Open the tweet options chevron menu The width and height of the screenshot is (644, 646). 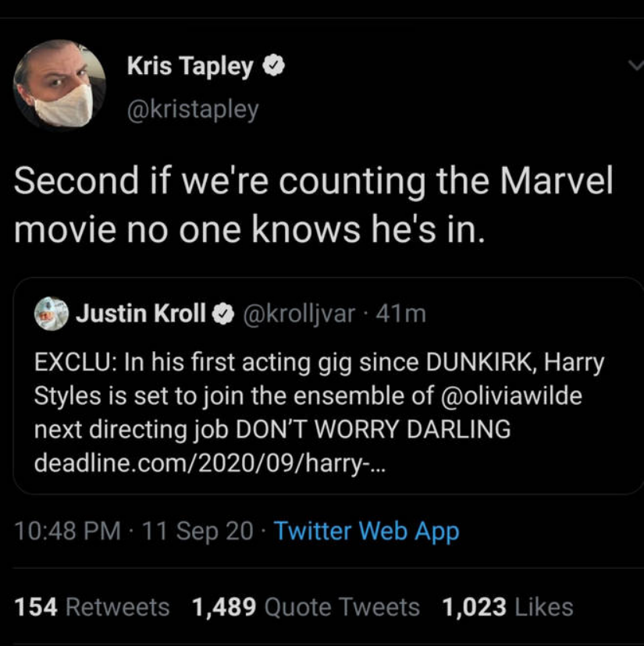tap(635, 67)
